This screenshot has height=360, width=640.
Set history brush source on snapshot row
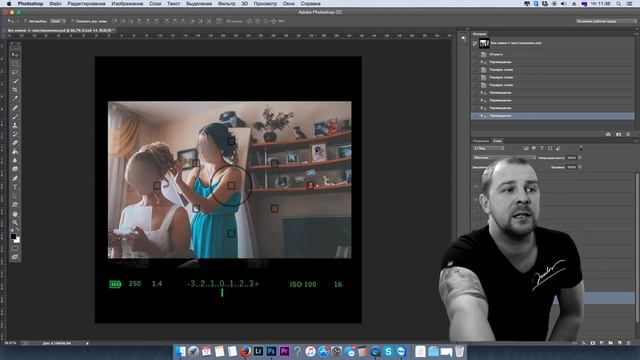click(475, 43)
